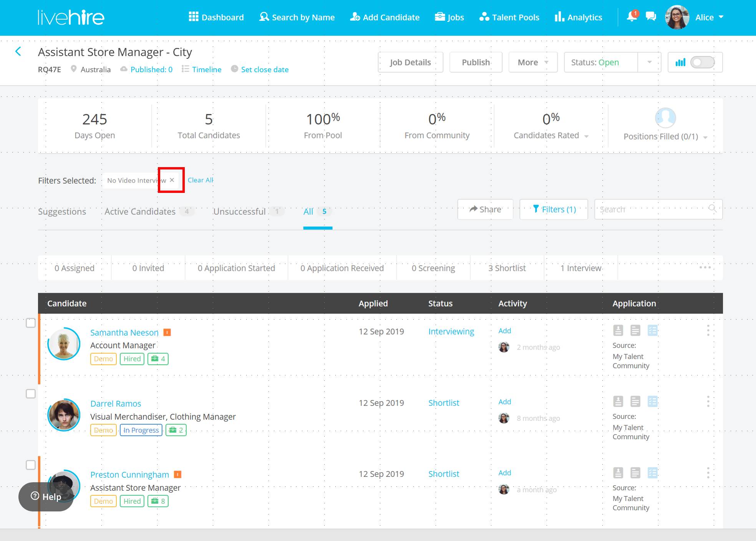Remove the No Video Interview filter

point(172,180)
